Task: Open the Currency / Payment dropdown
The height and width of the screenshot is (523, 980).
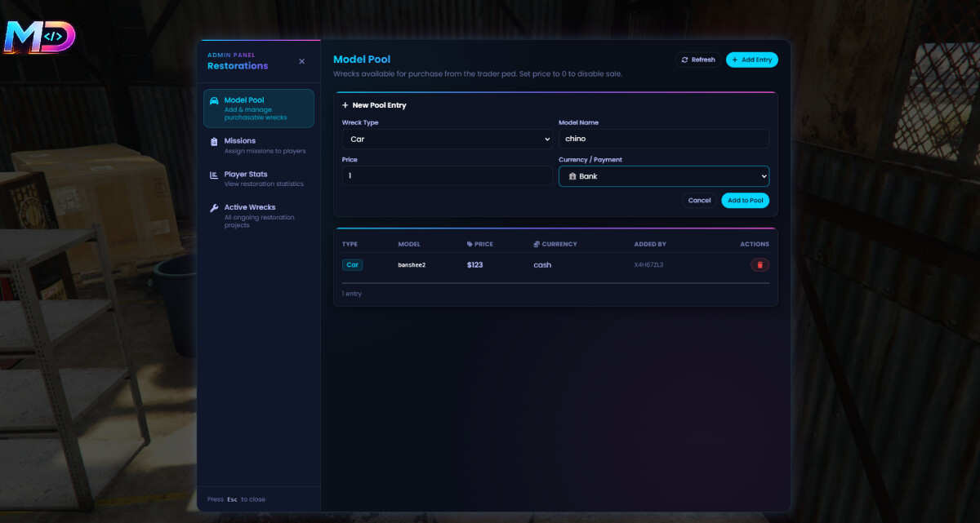Action: click(663, 176)
